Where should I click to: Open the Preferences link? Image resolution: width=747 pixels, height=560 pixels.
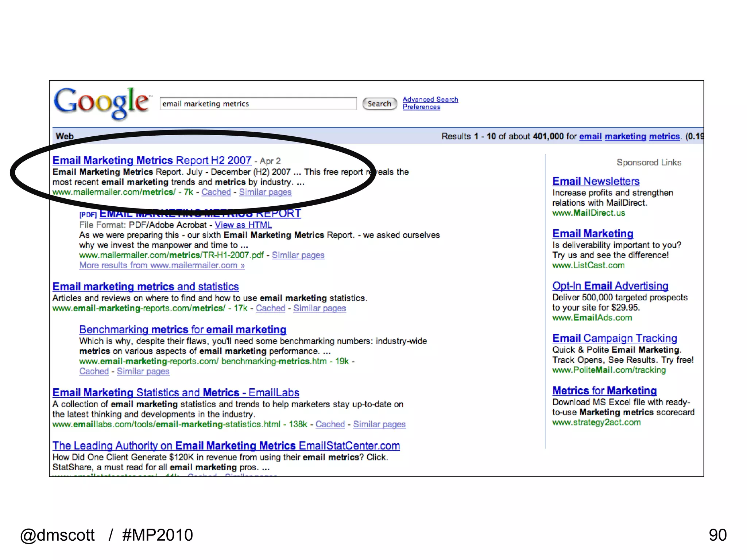tap(421, 107)
